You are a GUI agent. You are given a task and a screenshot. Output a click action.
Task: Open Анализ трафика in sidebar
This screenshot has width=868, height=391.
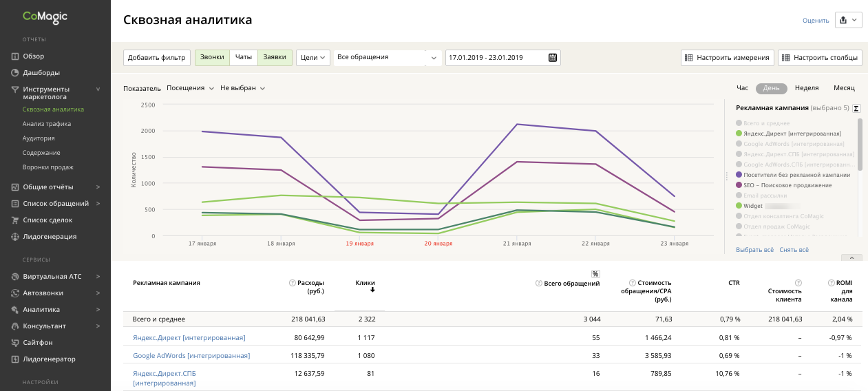coord(46,124)
